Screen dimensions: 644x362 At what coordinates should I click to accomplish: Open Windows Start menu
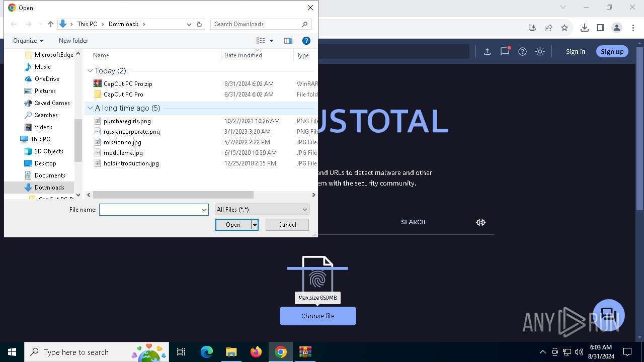(12, 352)
